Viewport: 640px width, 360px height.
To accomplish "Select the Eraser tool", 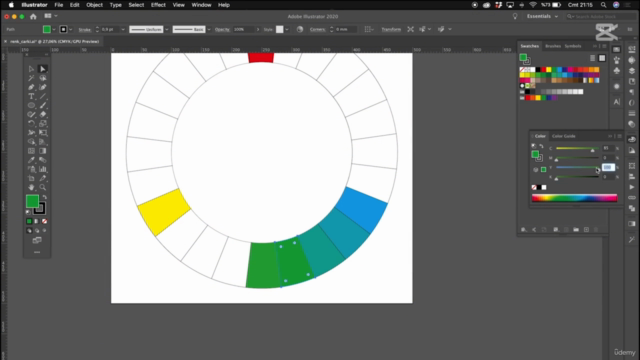I will click(42, 114).
